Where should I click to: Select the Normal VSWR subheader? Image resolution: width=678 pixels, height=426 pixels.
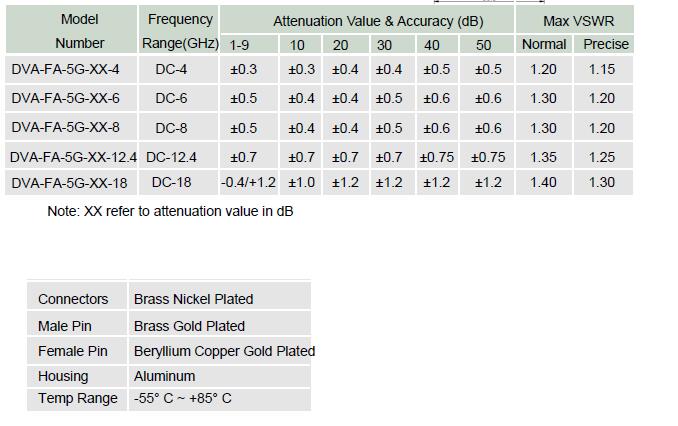click(544, 44)
